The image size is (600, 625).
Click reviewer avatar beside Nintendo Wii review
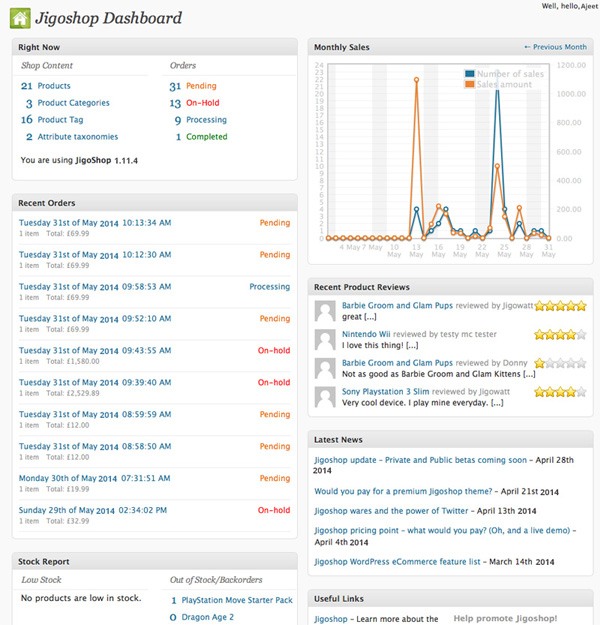coord(324,339)
